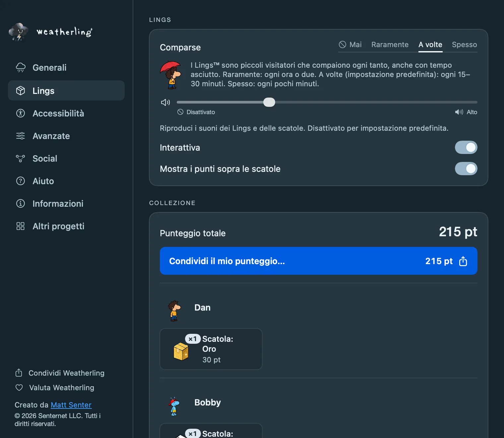Open the Matt Senter link
The image size is (504, 438).
tap(71, 405)
